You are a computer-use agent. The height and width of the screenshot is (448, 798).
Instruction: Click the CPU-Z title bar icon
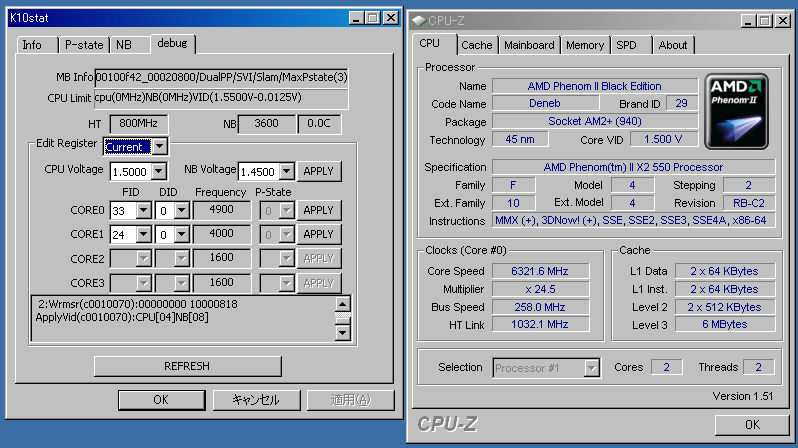[x=418, y=21]
